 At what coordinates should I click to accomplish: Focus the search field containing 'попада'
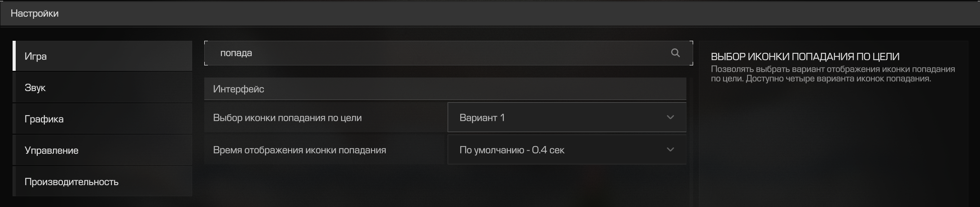click(448, 53)
